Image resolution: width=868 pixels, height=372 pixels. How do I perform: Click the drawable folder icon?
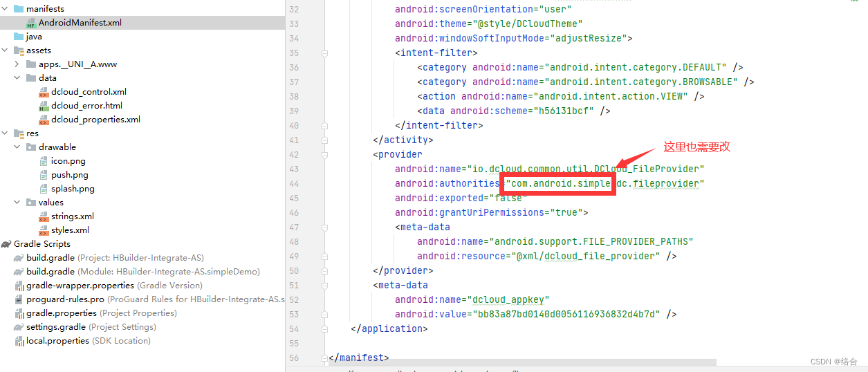pos(31,147)
